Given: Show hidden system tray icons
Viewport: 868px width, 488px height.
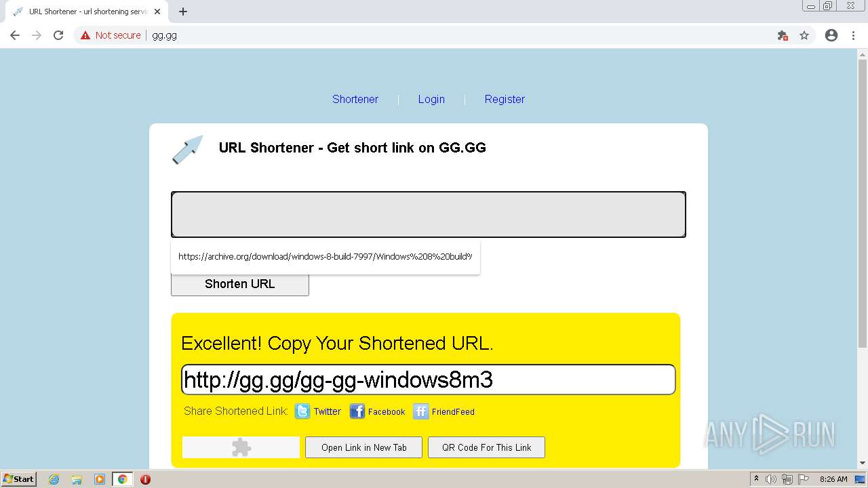Looking at the screenshot, I should [757, 479].
